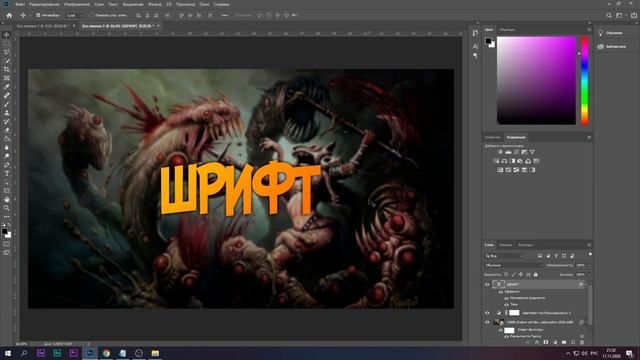Open the Справка menu
Screen dimensions: 640x360
click(221, 4)
